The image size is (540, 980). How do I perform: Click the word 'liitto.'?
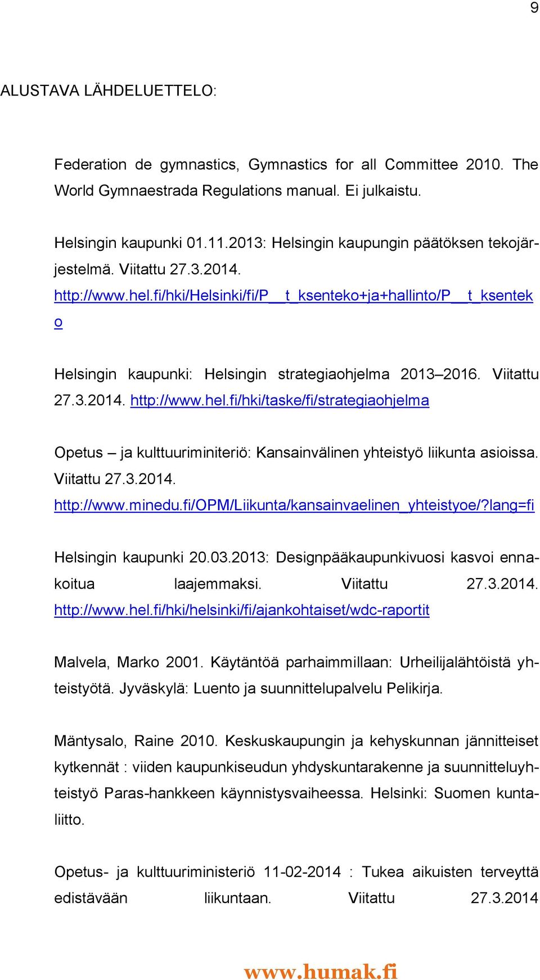[x=69, y=820]
